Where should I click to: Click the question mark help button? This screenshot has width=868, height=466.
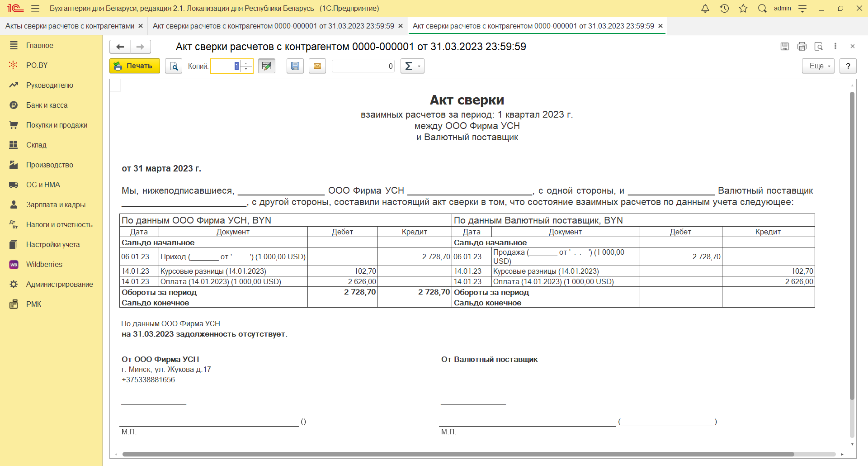click(x=848, y=66)
